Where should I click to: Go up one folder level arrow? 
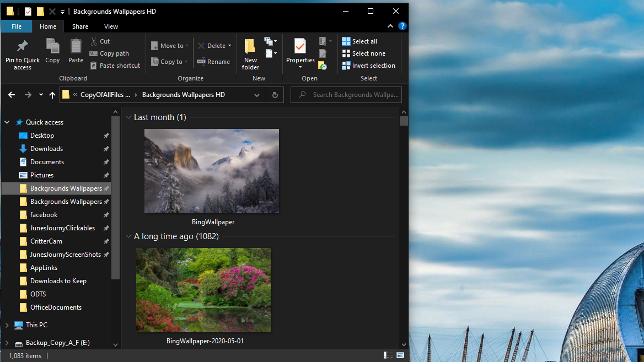[52, 95]
